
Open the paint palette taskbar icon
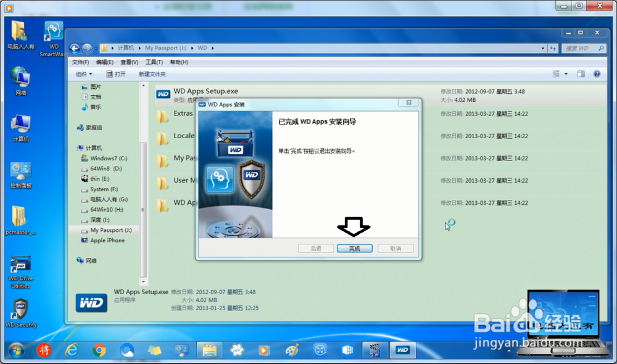point(292,350)
